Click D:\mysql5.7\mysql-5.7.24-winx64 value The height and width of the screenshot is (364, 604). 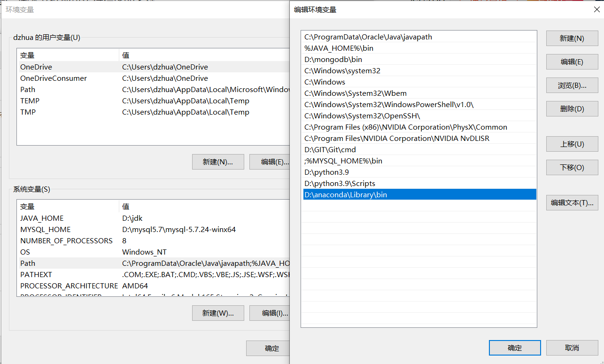[x=179, y=229]
